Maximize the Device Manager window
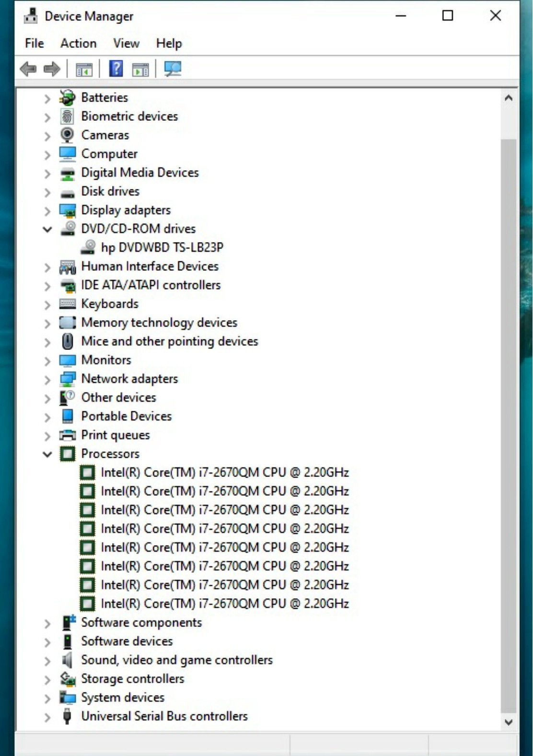The height and width of the screenshot is (756, 533). tap(448, 16)
